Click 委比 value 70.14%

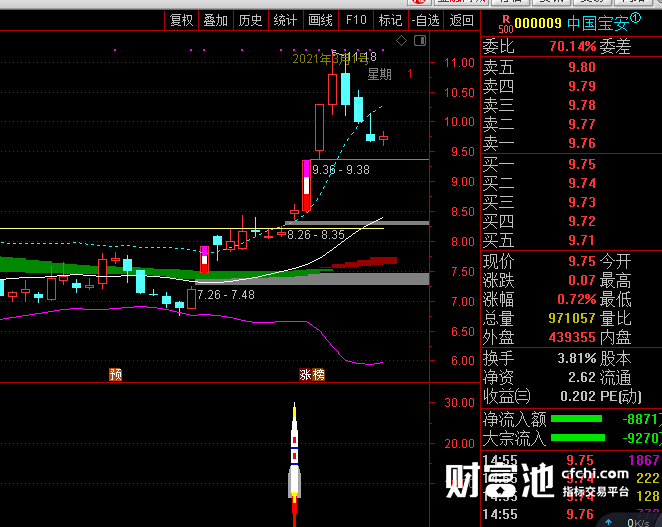click(x=572, y=46)
